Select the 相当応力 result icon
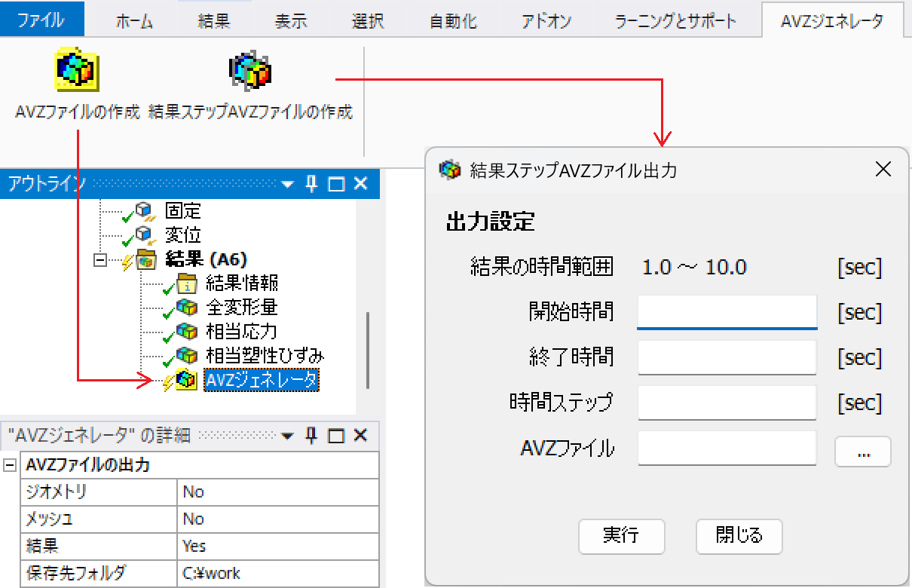Image resolution: width=912 pixels, height=588 pixels. 186,332
